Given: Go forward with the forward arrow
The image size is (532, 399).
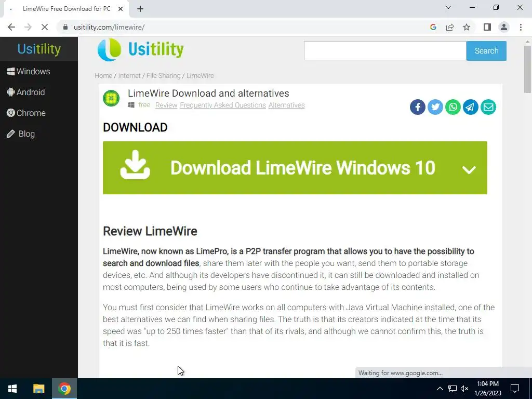Looking at the screenshot, I should coord(28,27).
